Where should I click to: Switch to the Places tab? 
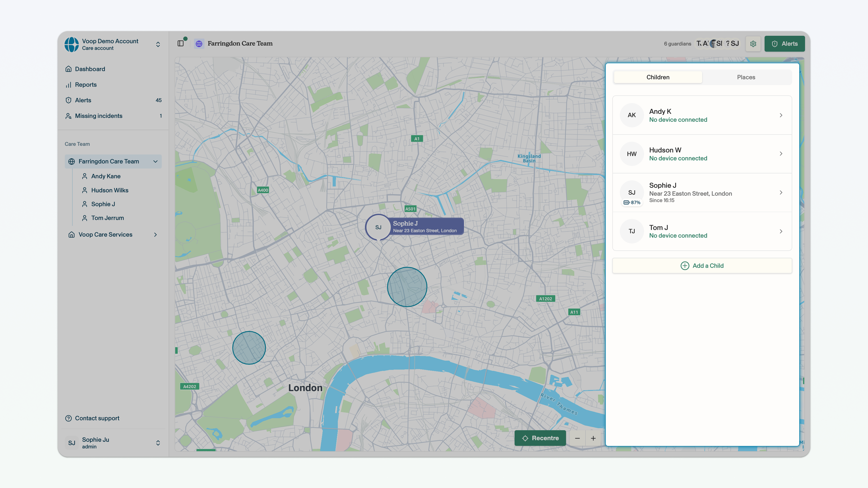[x=746, y=77]
